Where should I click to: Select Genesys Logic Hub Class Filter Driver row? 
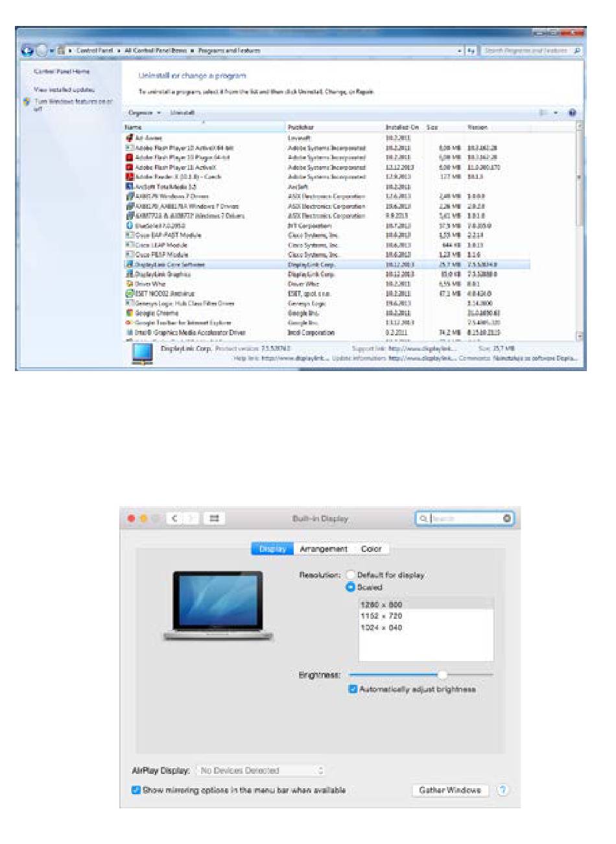pos(327,303)
